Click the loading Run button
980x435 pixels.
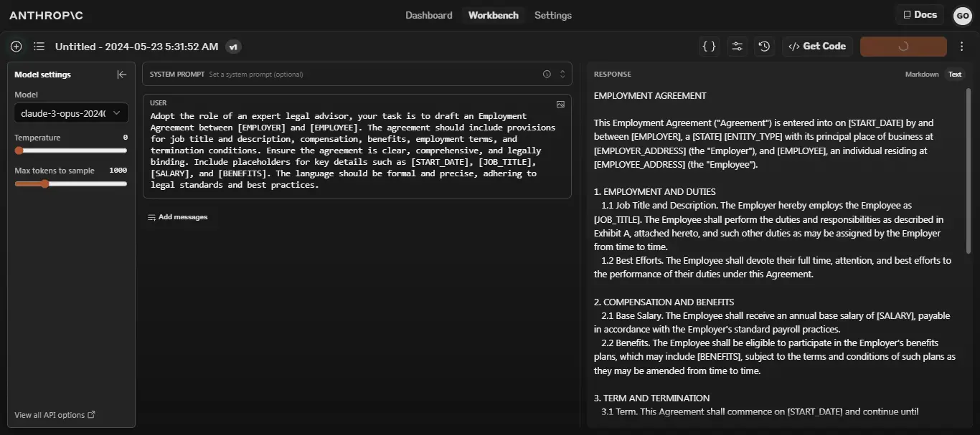pyautogui.click(x=903, y=47)
